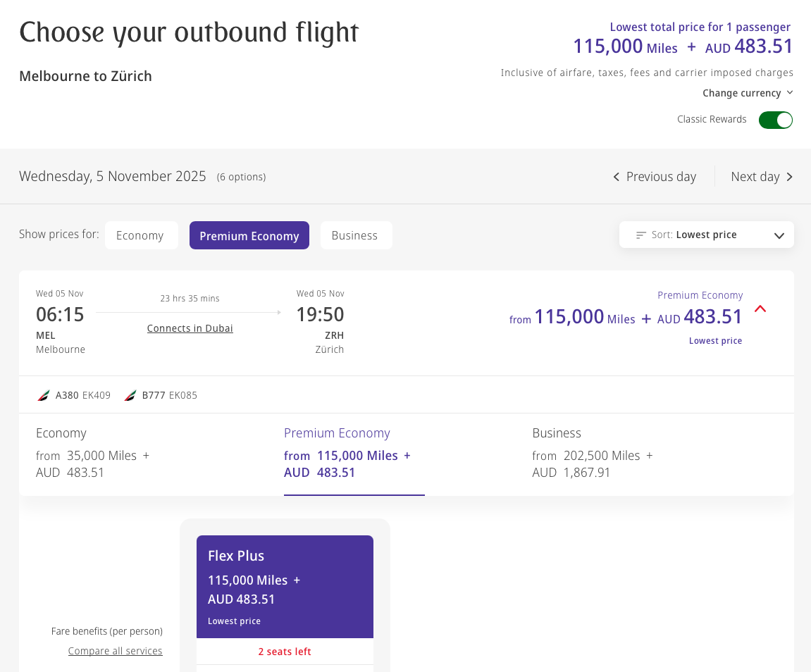Click the 06:15 departure time
The height and width of the screenshot is (672, 811).
pos(60,314)
